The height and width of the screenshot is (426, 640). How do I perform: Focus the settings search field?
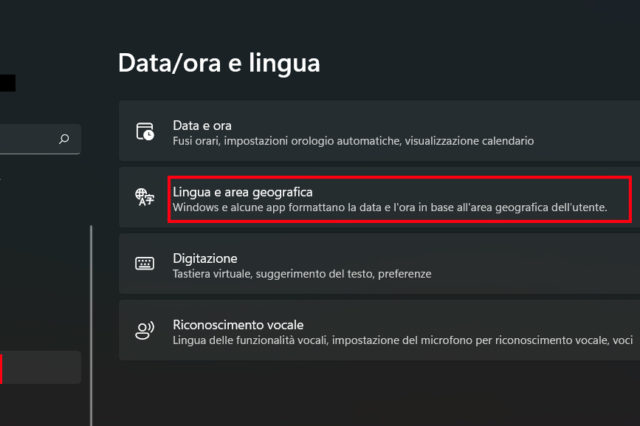point(30,139)
